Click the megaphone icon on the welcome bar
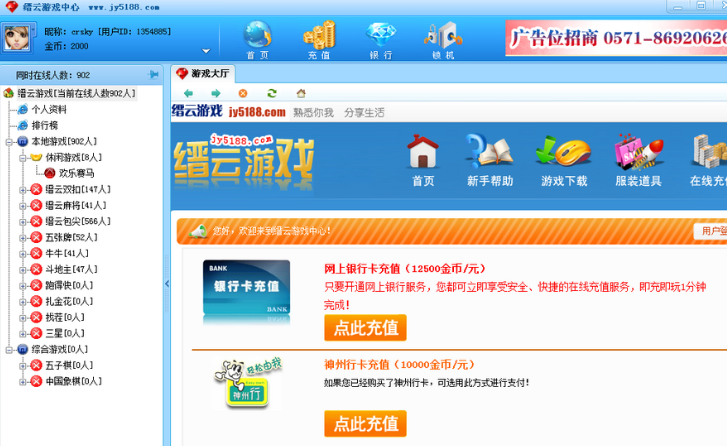This screenshot has width=727, height=446. pos(198,231)
